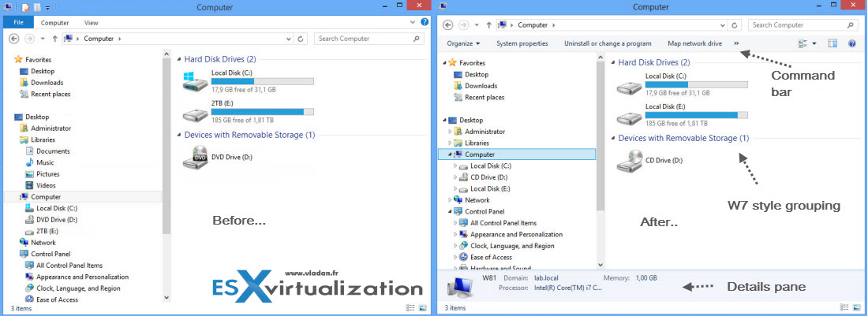
Task: Select DVD Drive (D:) in left navigation pane
Action: pos(53,220)
